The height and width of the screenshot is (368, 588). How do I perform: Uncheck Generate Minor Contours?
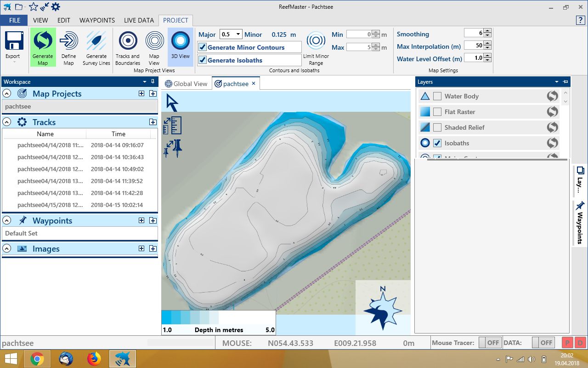(203, 47)
